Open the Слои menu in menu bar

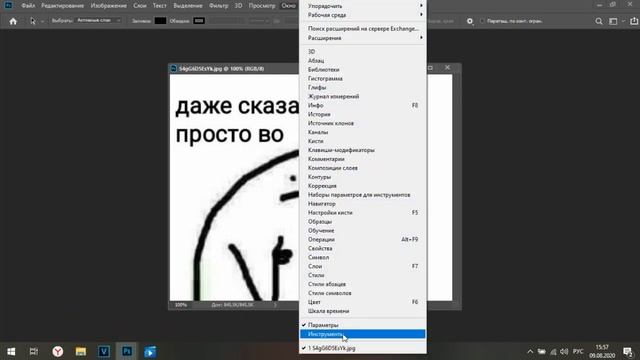tap(140, 6)
